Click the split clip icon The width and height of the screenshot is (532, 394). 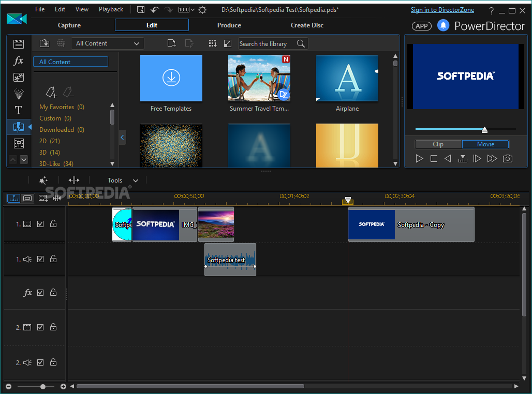pos(74,180)
